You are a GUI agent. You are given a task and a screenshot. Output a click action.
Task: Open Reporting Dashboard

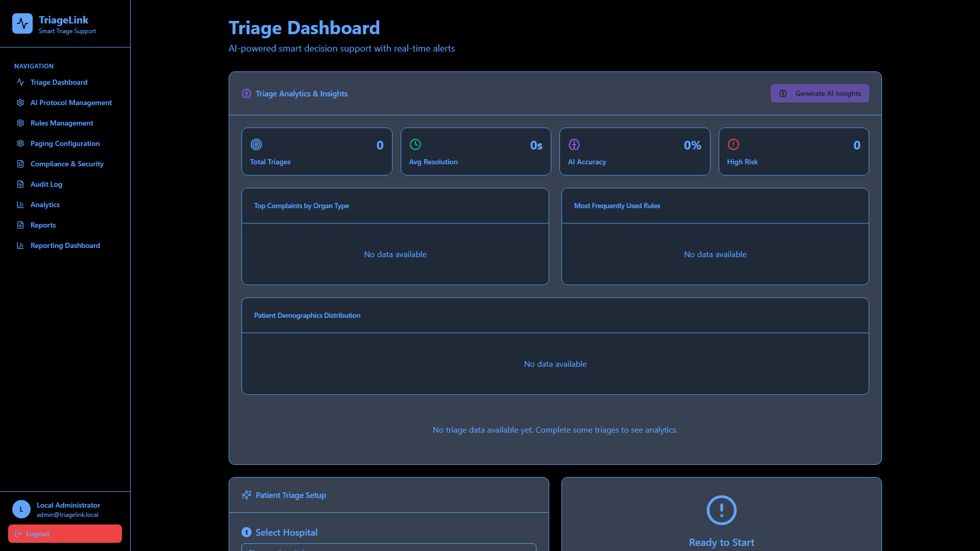(65, 245)
